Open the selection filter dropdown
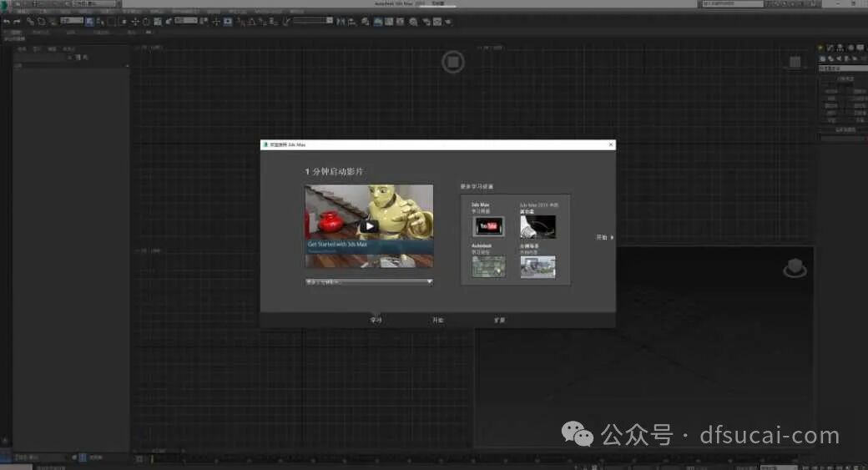 point(72,21)
